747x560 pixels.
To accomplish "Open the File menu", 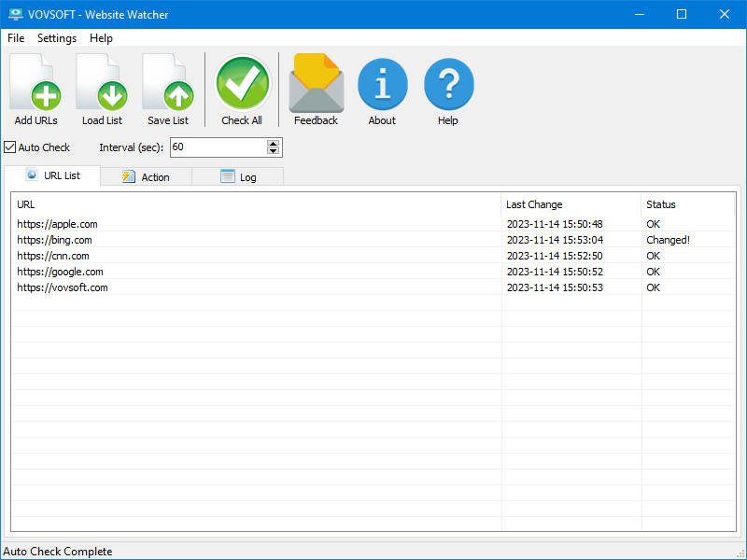I will pos(16,38).
